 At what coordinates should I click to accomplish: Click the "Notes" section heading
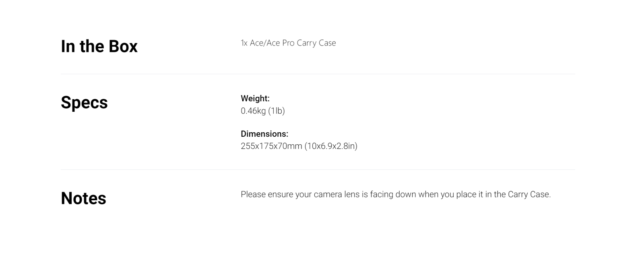click(x=83, y=198)
